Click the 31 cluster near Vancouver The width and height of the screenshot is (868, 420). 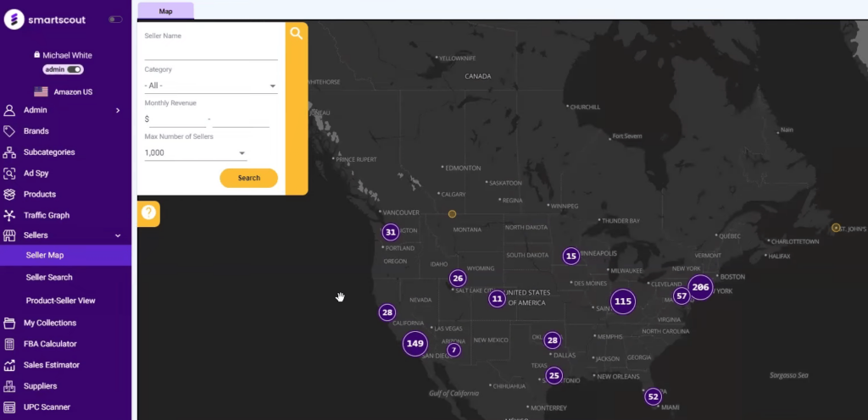[x=391, y=232]
